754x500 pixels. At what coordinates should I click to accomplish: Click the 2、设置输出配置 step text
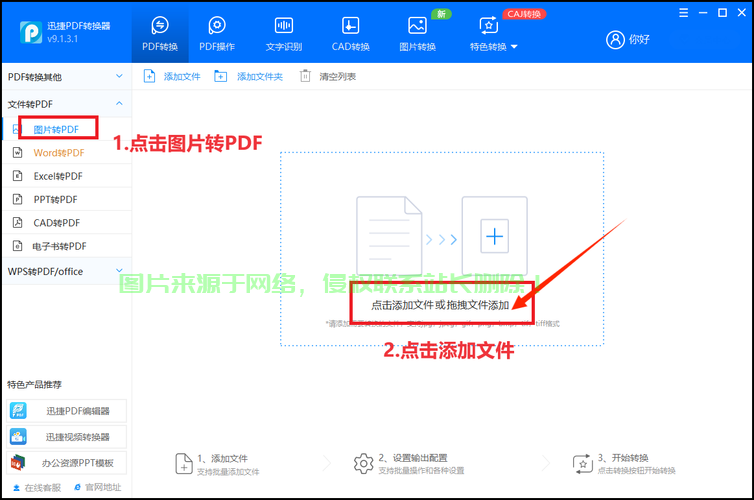pos(413,458)
